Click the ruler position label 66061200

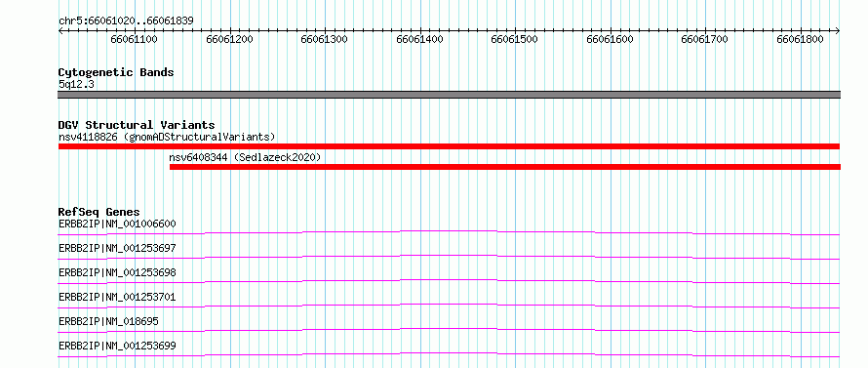coord(229,40)
